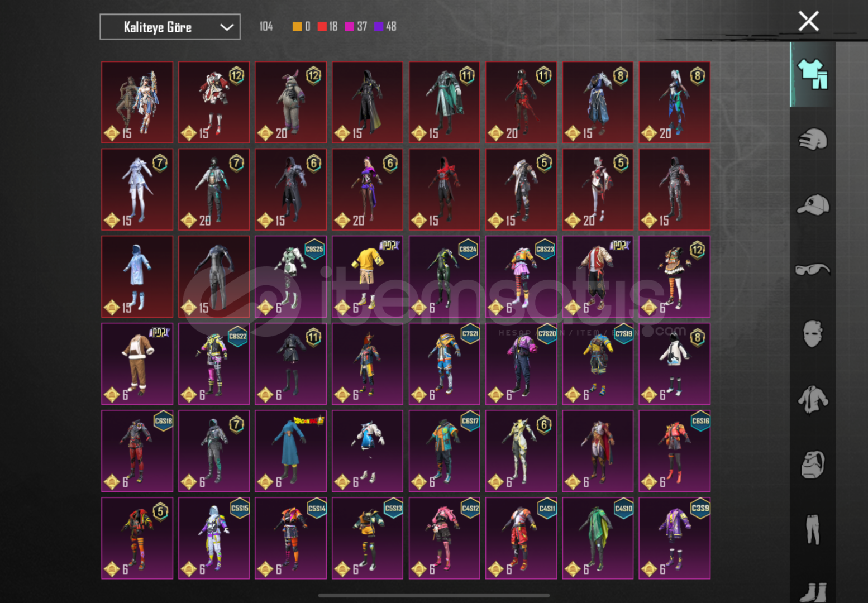Select the C5S13 season outfit
Image resolution: width=868 pixels, height=603 pixels.
[368, 538]
